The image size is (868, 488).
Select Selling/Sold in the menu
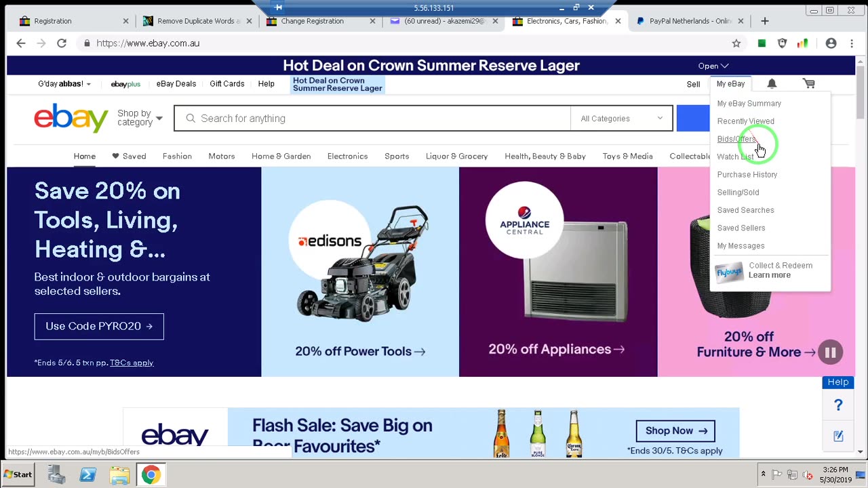738,192
